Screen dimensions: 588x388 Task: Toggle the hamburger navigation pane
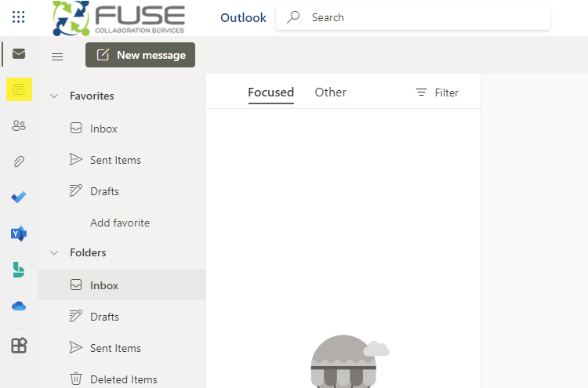click(57, 56)
